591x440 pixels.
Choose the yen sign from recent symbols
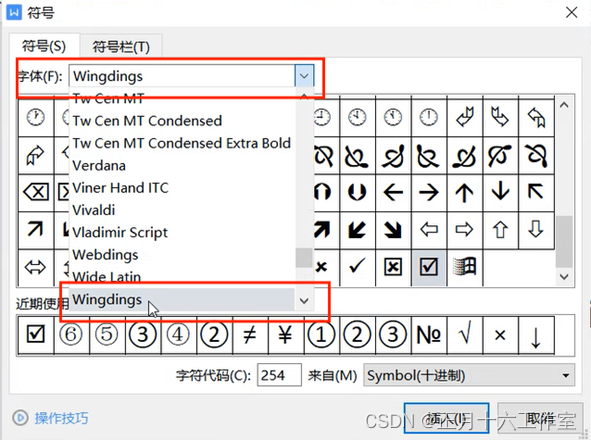(285, 335)
